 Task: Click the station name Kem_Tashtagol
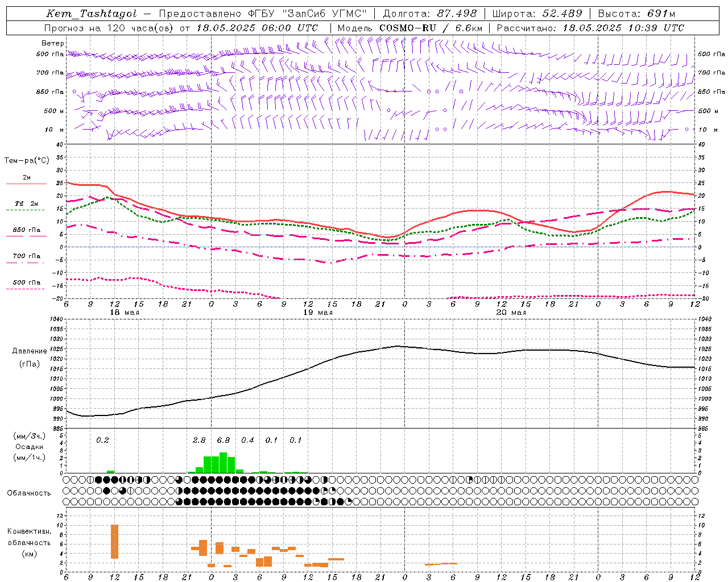pos(92,14)
